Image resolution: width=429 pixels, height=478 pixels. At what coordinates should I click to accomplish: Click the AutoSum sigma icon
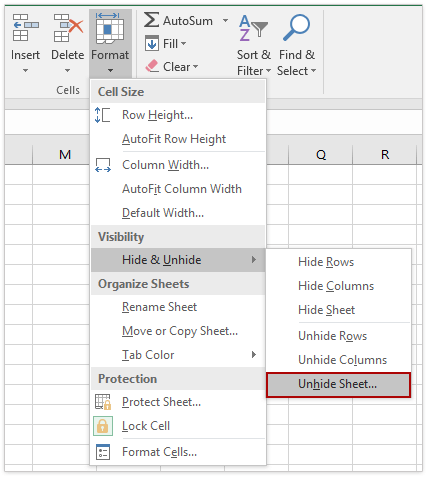[x=151, y=20]
